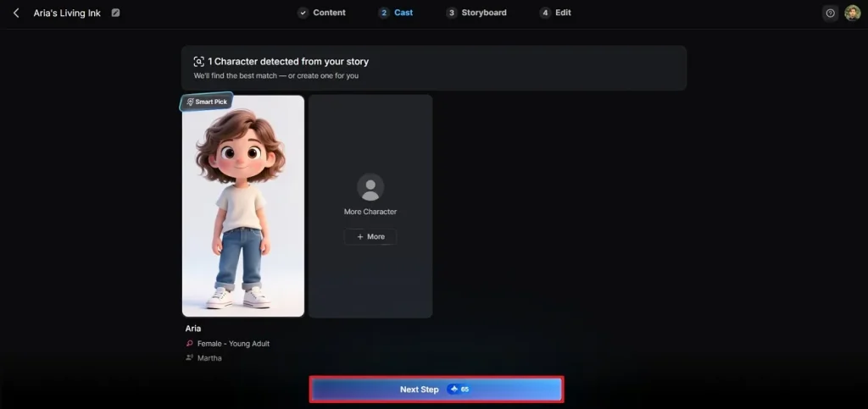868x409 pixels.
Task: Click the credits gem icon showing 65
Action: 454,390
